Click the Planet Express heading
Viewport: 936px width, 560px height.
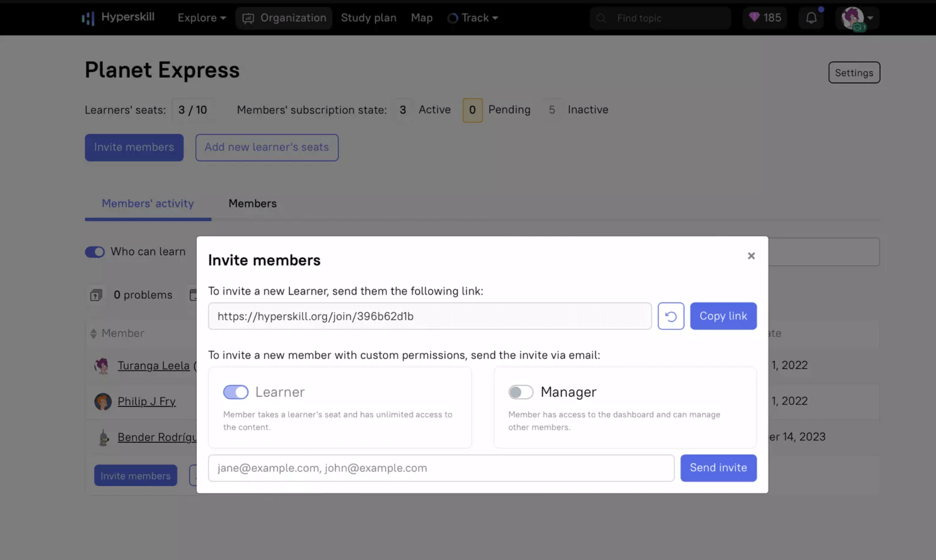pyautogui.click(x=162, y=70)
